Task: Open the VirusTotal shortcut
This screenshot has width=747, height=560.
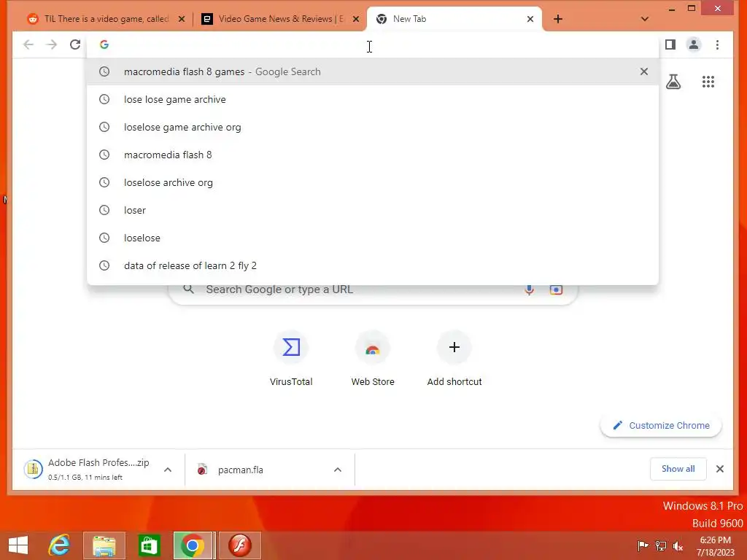Action: coord(291,358)
